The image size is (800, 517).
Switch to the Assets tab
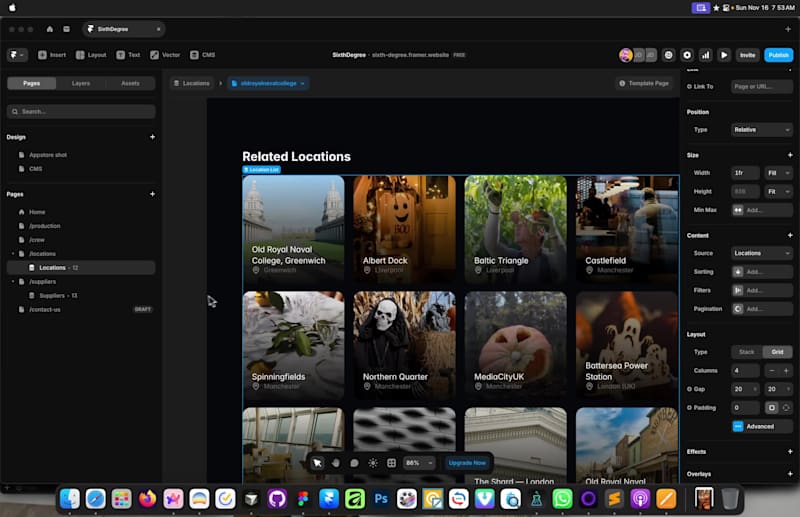[x=130, y=83]
